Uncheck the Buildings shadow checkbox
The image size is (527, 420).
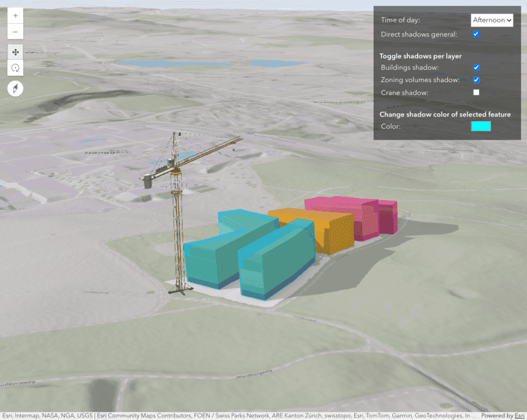[476, 67]
